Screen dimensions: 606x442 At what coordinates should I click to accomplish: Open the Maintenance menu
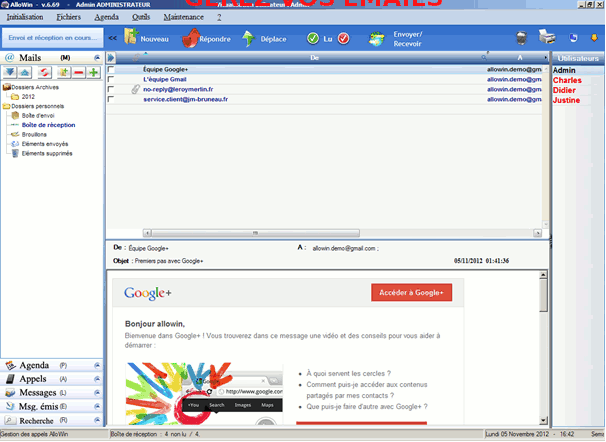pos(183,17)
